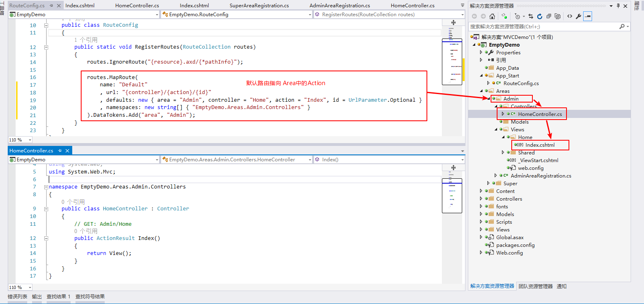Collapse the RouteConfig class code block
Viewport: 644px width, 304px height.
tap(46, 25)
